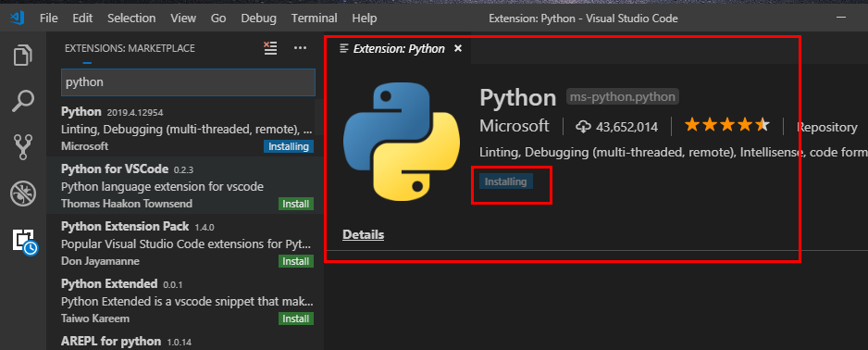Open the Help menu
The image size is (868, 350).
(x=365, y=19)
